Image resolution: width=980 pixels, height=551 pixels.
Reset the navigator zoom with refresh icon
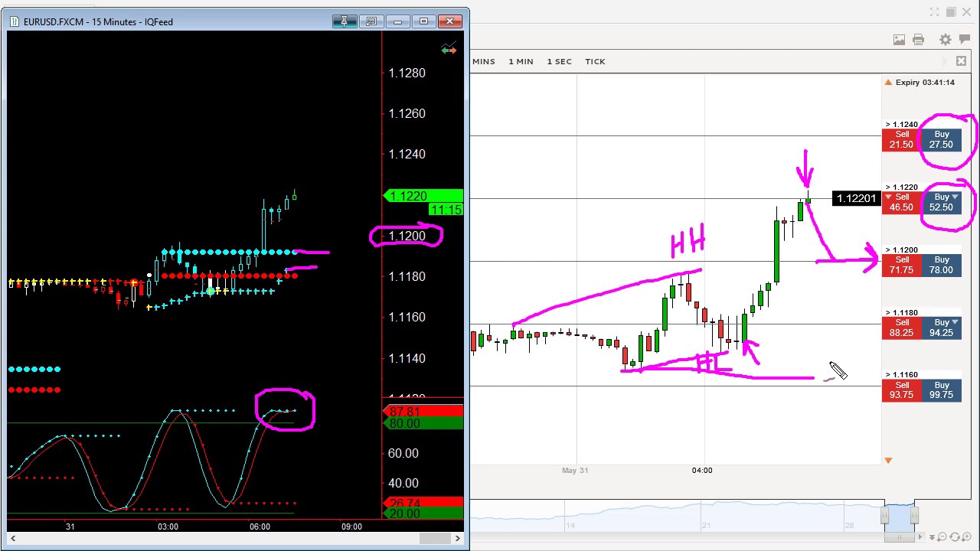(955, 537)
